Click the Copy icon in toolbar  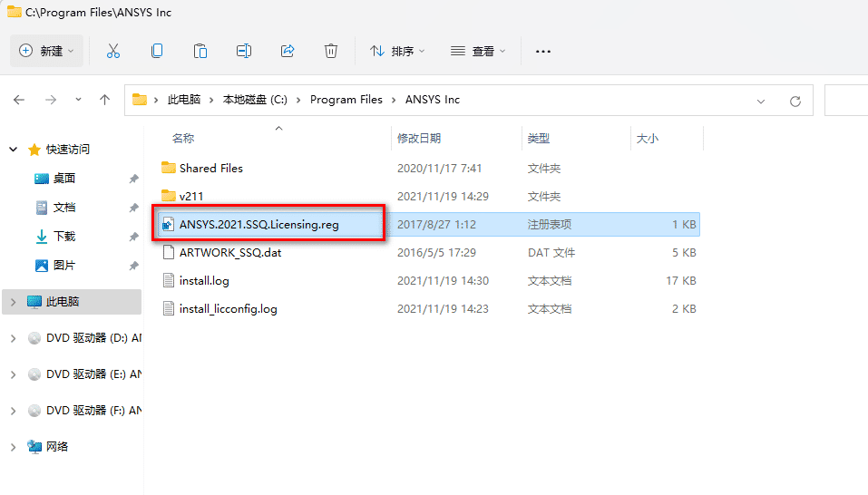(x=157, y=52)
